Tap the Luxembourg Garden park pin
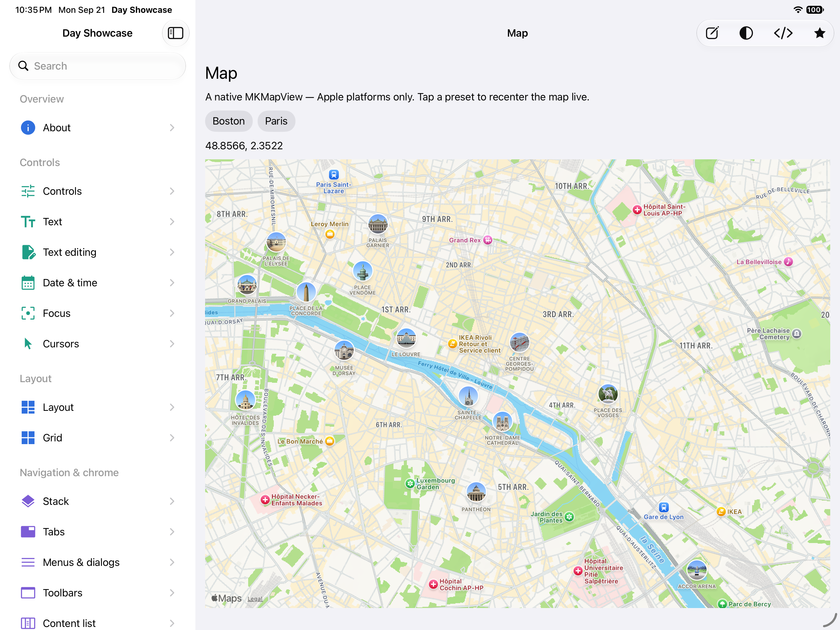This screenshot has height=630, width=840. (x=410, y=484)
